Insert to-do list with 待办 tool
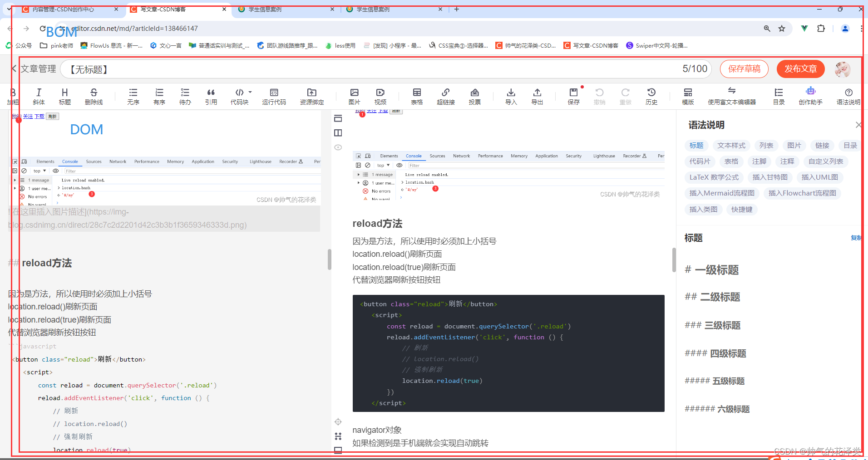Screen dimensions: 868x460 pyautogui.click(x=185, y=97)
